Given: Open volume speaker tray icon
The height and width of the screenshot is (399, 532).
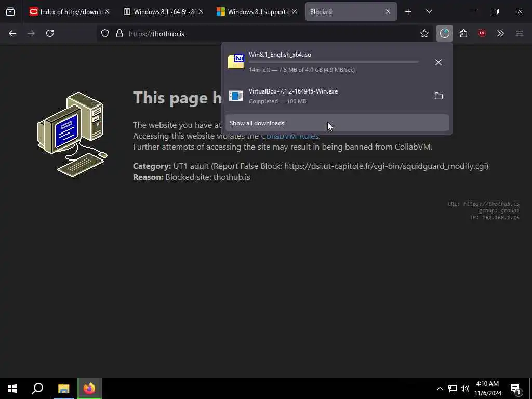Looking at the screenshot, I should coord(465,389).
